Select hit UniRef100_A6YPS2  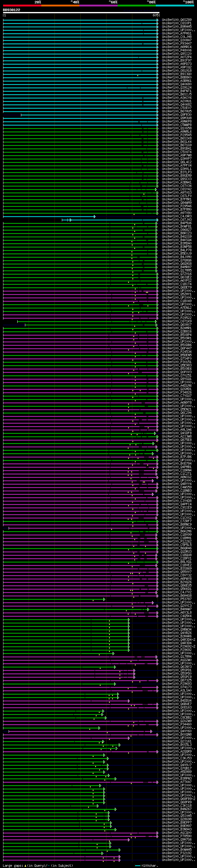(x=177, y=280)
